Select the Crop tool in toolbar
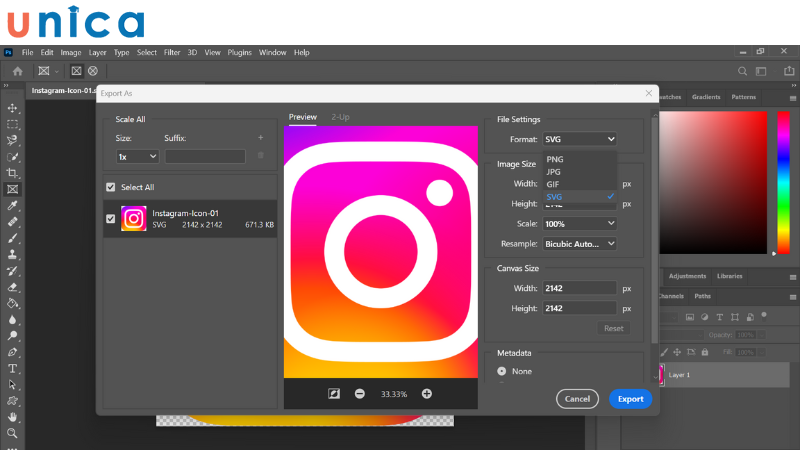Image resolution: width=800 pixels, height=450 pixels. pos(12,173)
